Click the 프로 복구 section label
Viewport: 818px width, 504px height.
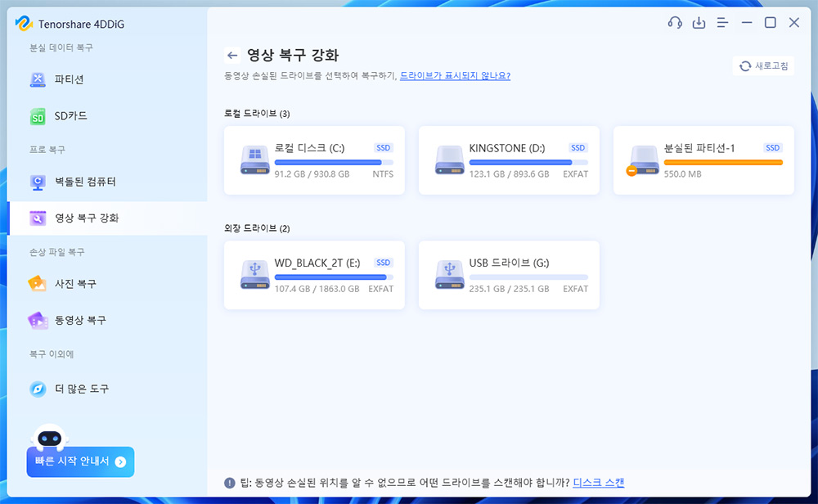(47, 150)
